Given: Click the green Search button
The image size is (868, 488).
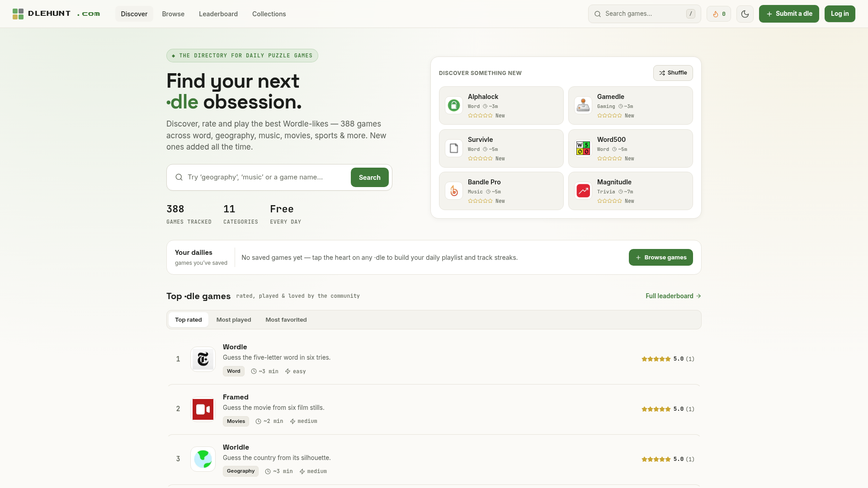Looking at the screenshot, I should (370, 178).
